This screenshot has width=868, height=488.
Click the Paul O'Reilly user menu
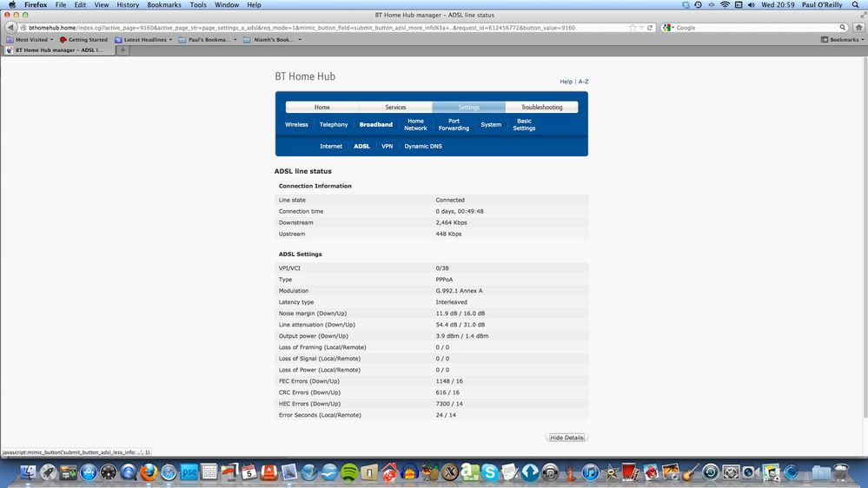click(x=822, y=4)
